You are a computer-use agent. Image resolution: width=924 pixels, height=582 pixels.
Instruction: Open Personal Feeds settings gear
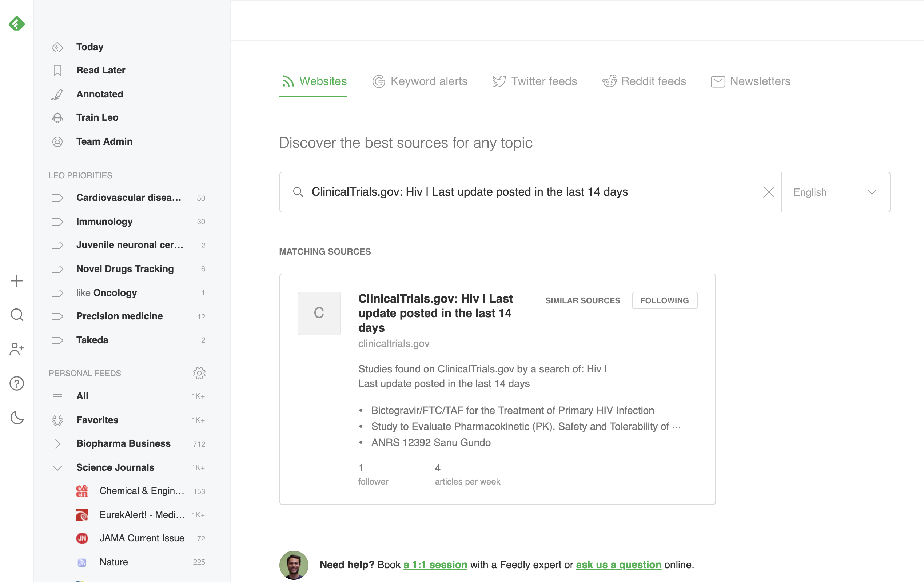(x=199, y=373)
